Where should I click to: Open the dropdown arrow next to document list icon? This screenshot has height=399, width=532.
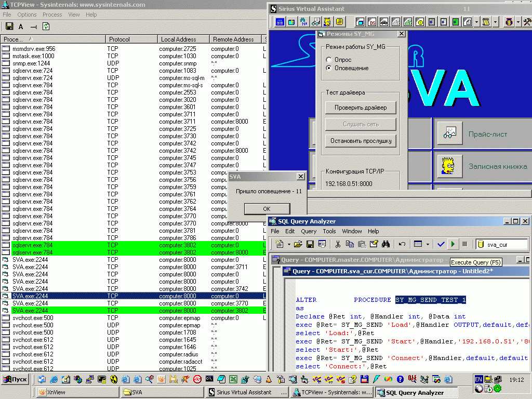476,22
